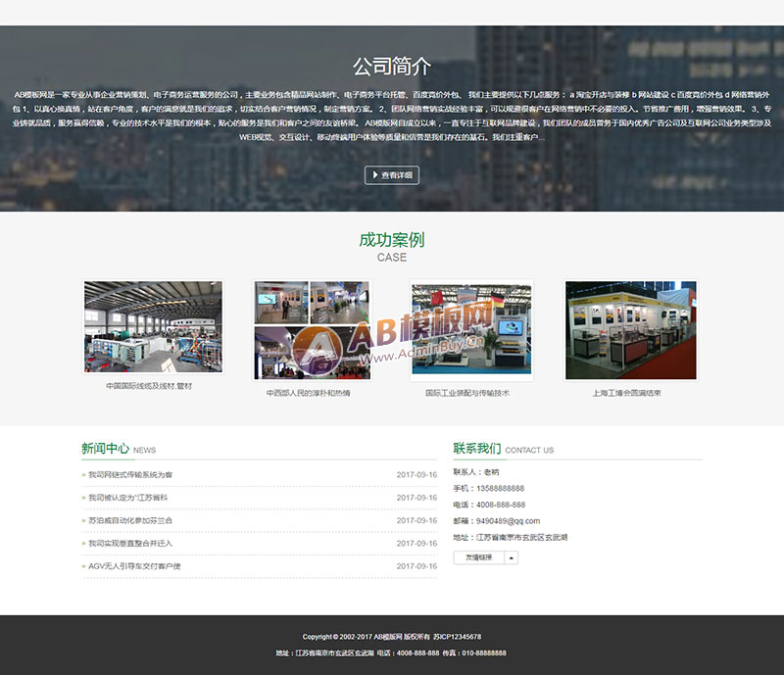Click the 中国国际线缆及线材,管材 caption link
The width and height of the screenshot is (784, 675).
pos(149,386)
